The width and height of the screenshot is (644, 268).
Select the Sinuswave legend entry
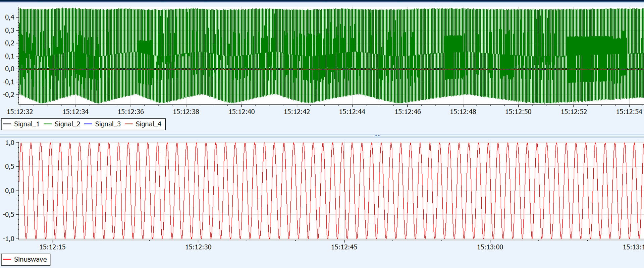click(26, 259)
